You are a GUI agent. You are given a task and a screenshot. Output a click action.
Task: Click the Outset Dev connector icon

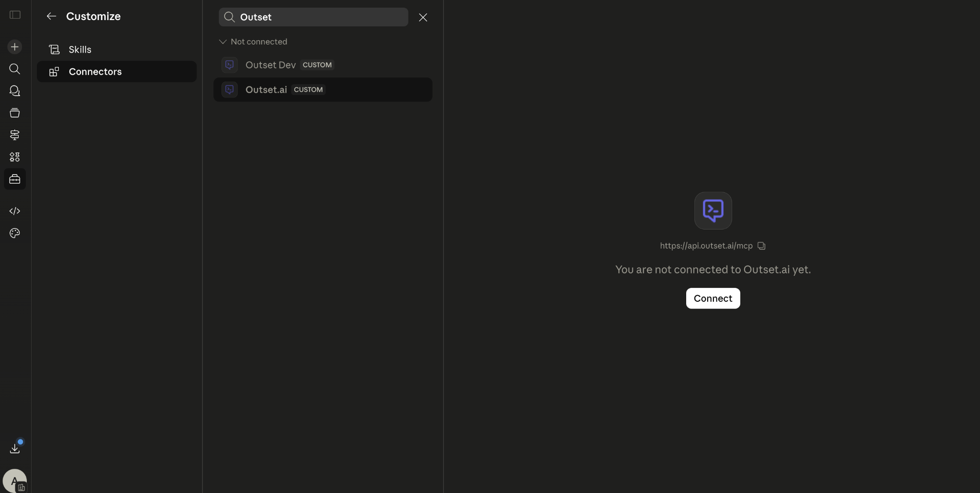230,65
